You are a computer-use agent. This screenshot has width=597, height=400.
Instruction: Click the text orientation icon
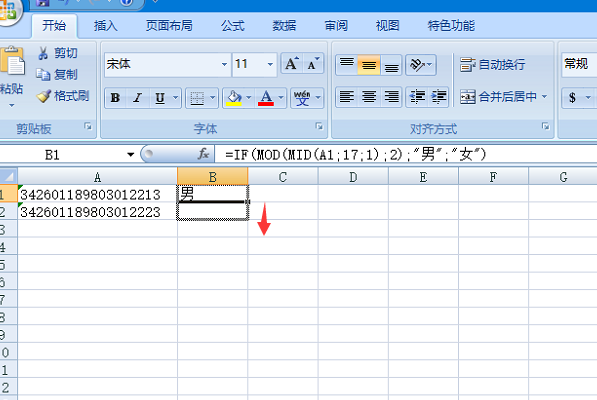click(x=417, y=64)
